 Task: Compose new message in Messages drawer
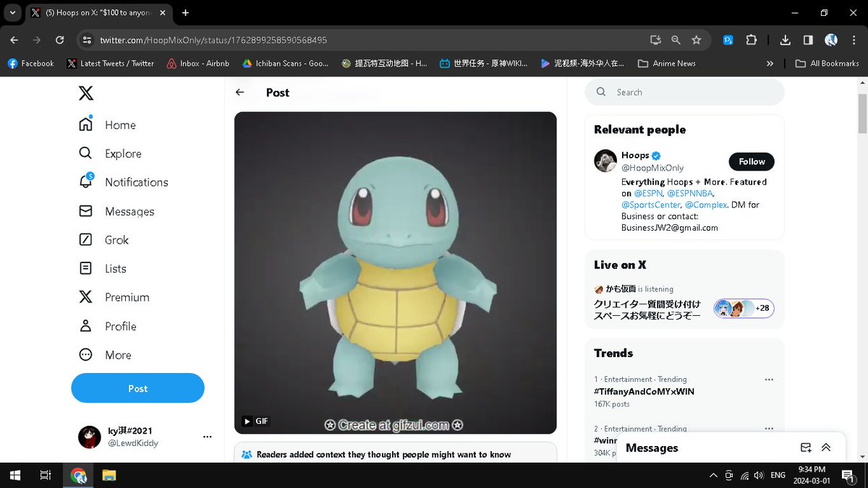pyautogui.click(x=806, y=448)
